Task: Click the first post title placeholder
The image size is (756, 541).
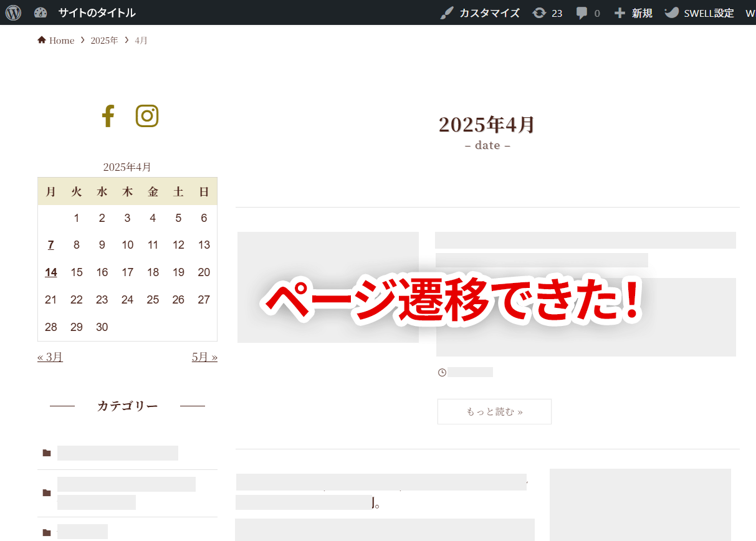Action: click(585, 241)
